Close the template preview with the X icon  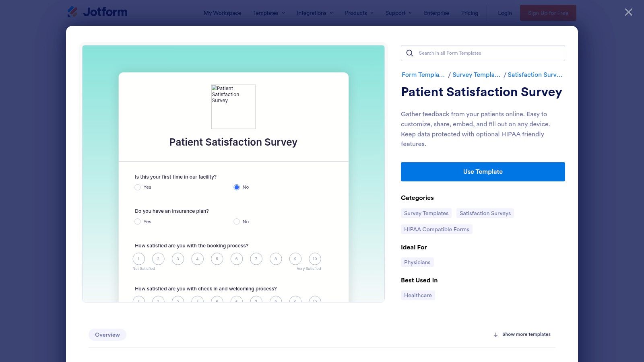click(628, 12)
